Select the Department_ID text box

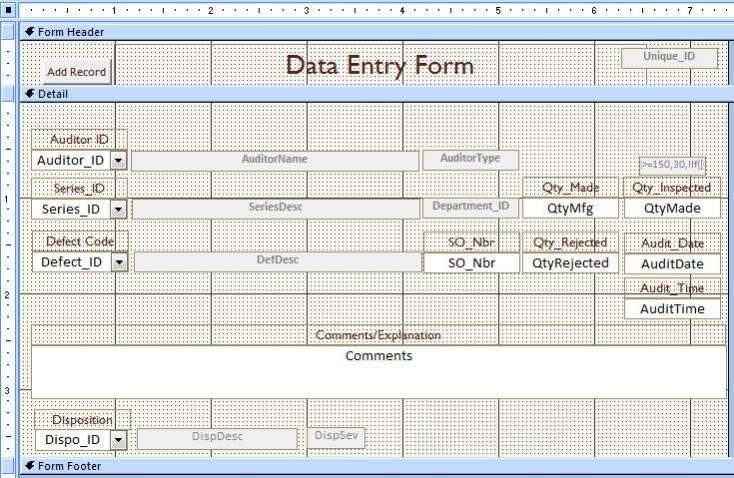coord(470,208)
